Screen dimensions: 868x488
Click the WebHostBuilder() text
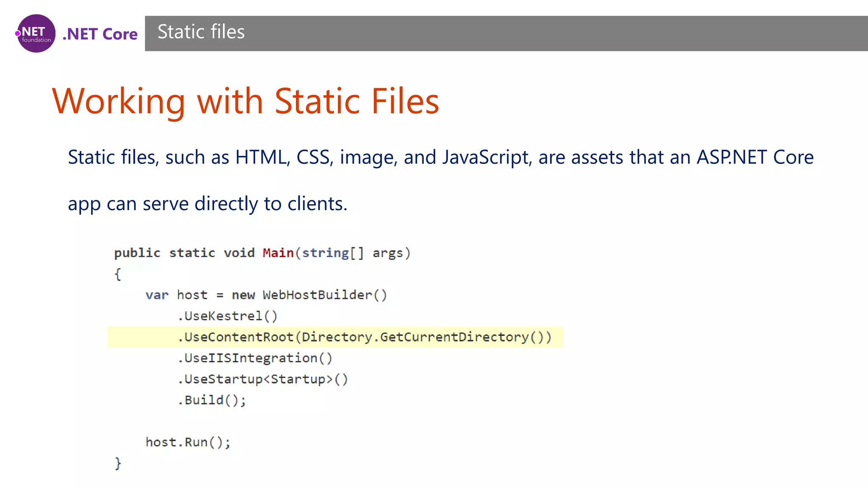click(x=325, y=295)
